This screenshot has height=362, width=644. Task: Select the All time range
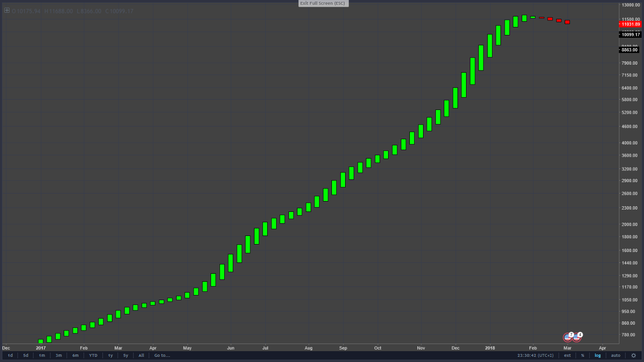click(141, 355)
